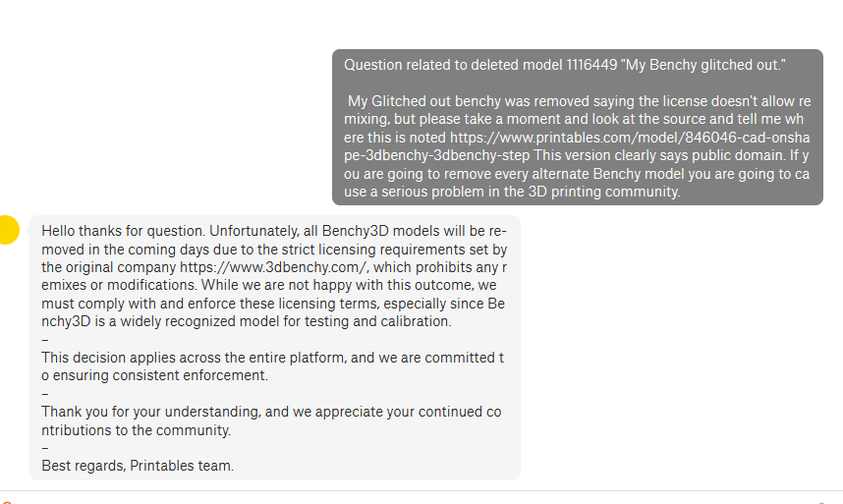The image size is (843, 504).
Task: Click the "Question related to deleted model" line
Action: (452, 65)
